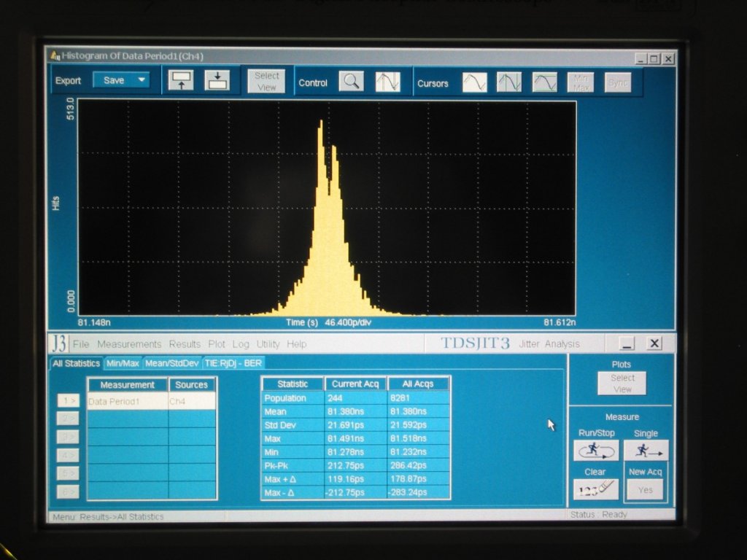This screenshot has height=560, width=747.
Task: Select measurement row button 5
Action: 68,473
